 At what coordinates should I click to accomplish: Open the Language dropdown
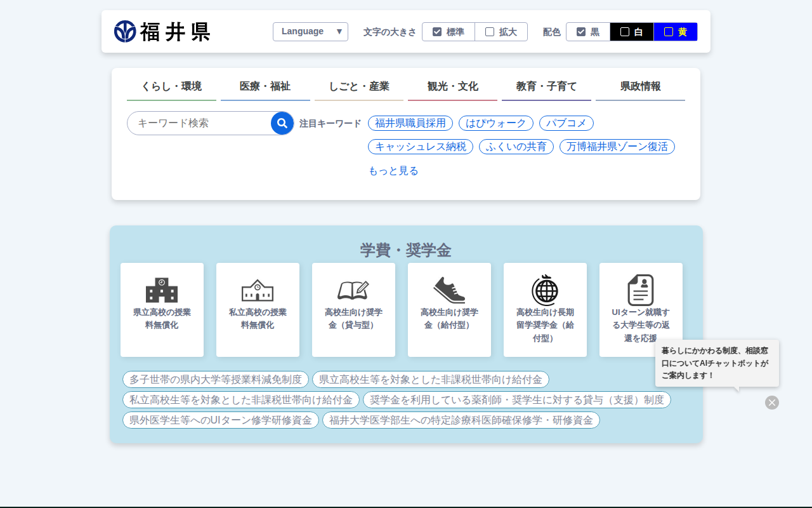point(310,32)
